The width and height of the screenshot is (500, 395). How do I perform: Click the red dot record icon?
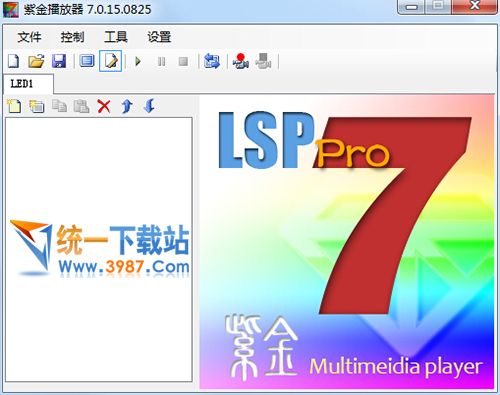coord(241,61)
